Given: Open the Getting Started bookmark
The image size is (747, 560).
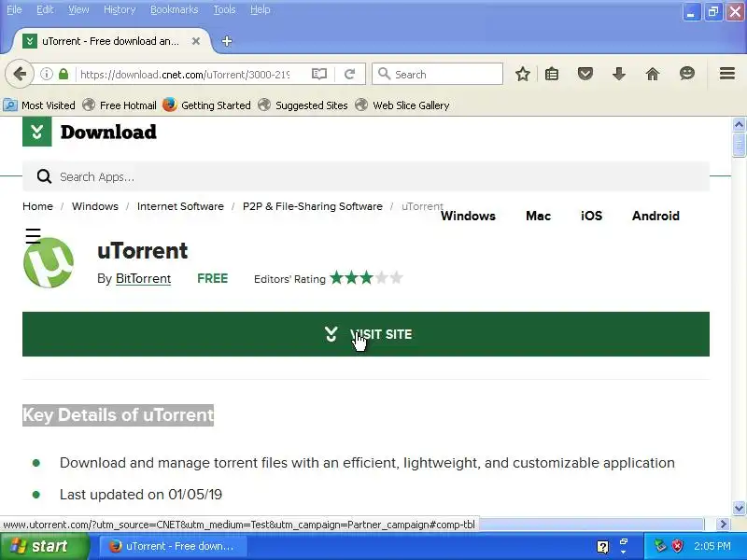Looking at the screenshot, I should [206, 105].
